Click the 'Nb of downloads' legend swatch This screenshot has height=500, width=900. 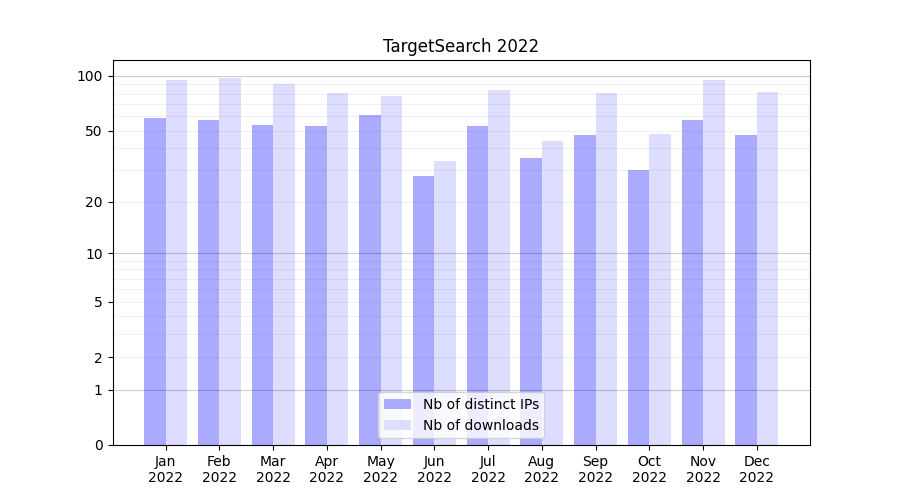[x=397, y=425]
